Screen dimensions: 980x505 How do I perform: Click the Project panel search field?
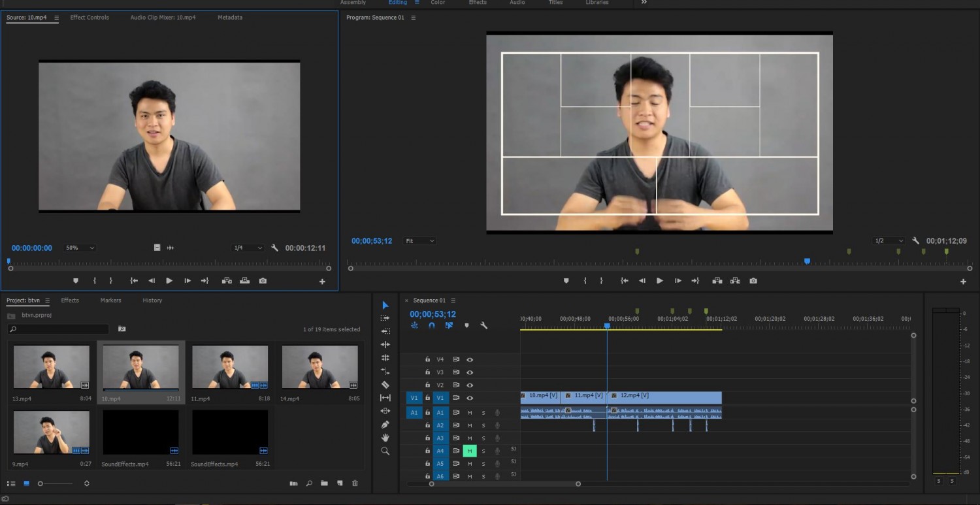pos(58,329)
